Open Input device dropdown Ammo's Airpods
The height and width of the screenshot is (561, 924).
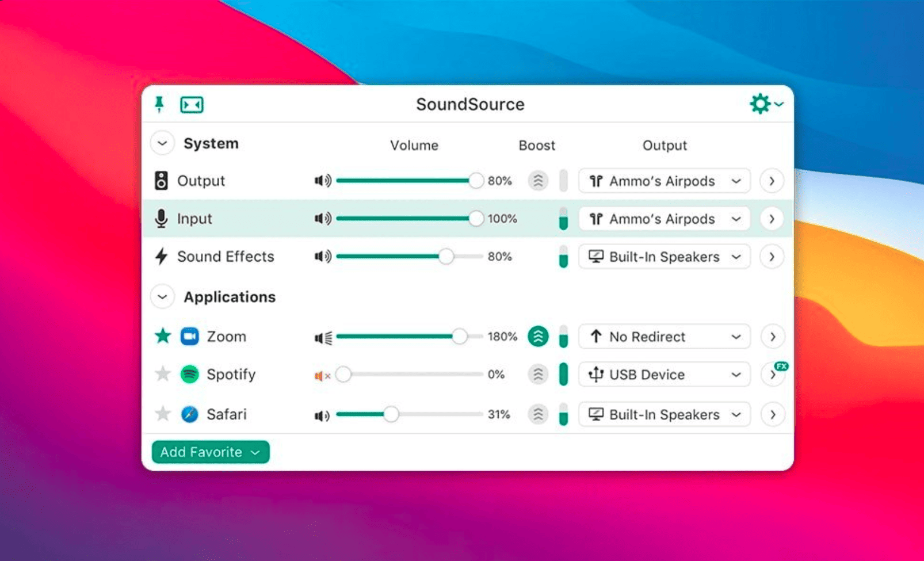[665, 219]
